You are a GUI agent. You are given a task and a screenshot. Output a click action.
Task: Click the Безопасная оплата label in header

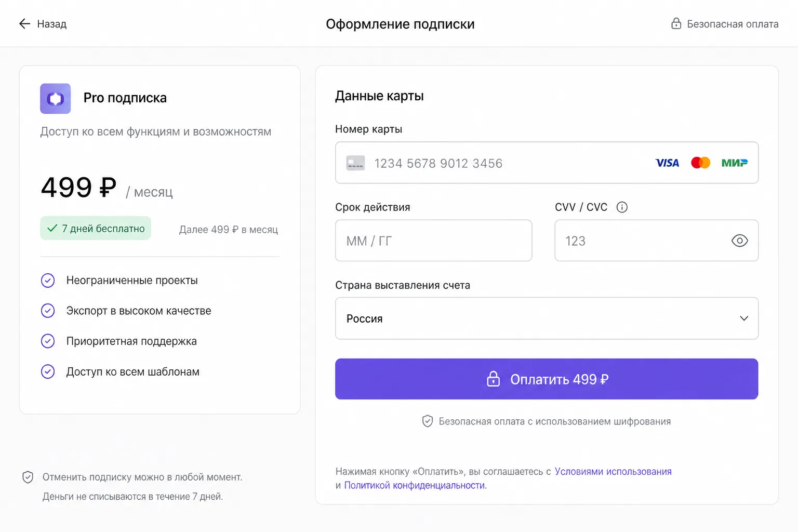[733, 24]
